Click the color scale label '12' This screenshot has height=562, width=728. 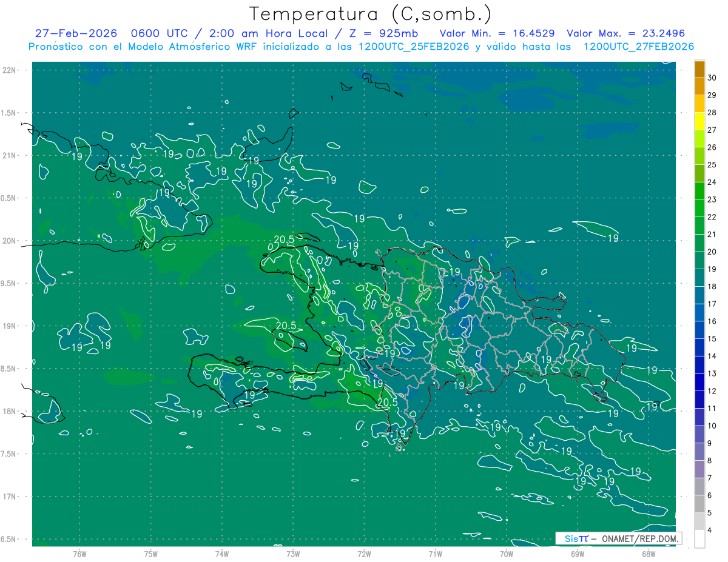(713, 391)
